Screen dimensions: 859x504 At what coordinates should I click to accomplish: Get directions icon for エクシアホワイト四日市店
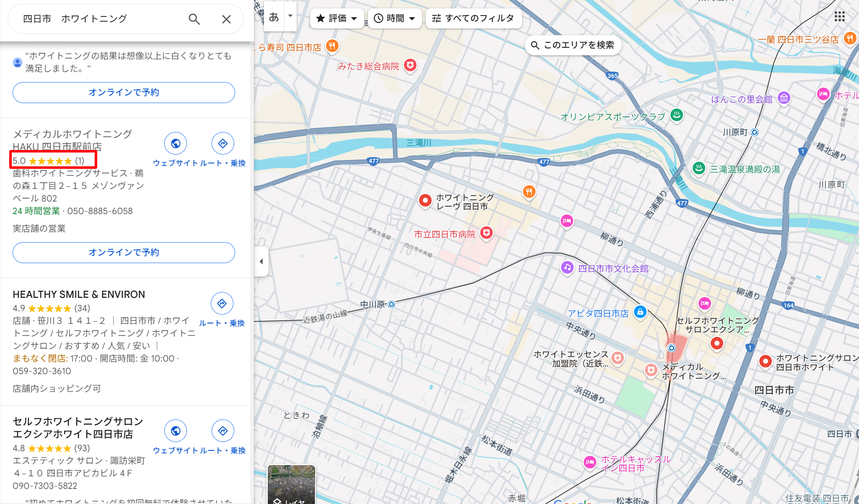pos(223,431)
